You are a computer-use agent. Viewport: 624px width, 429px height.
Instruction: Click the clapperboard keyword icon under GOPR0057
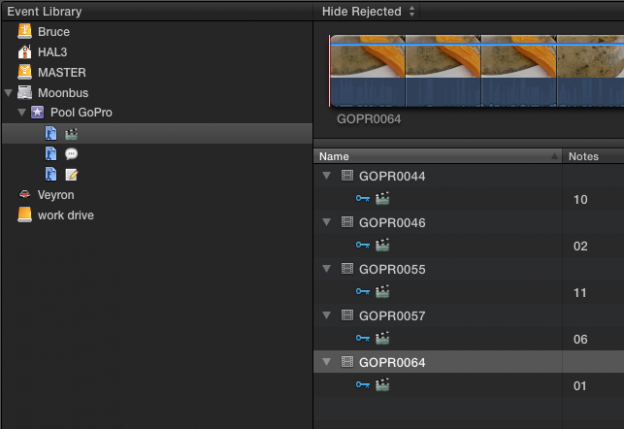coord(382,338)
